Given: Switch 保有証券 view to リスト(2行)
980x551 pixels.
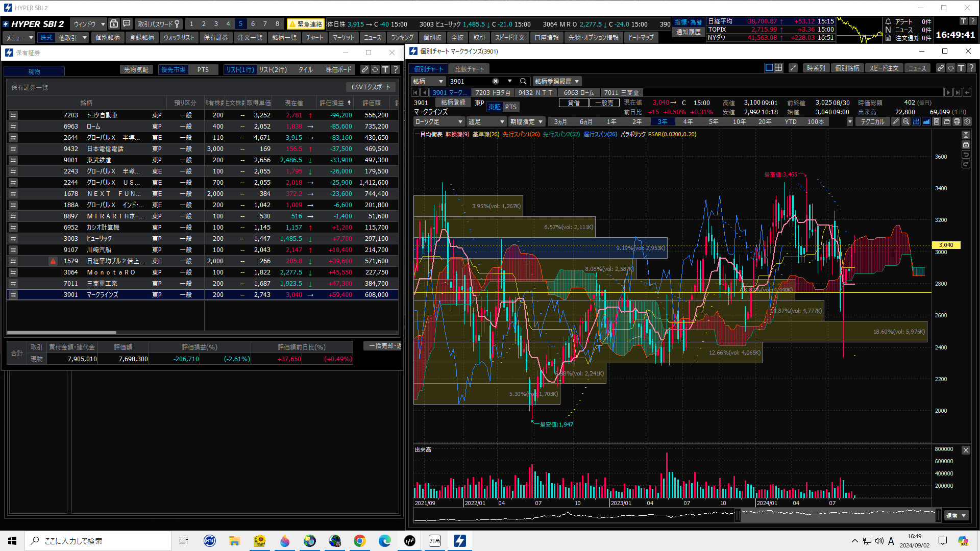Looking at the screenshot, I should [273, 70].
